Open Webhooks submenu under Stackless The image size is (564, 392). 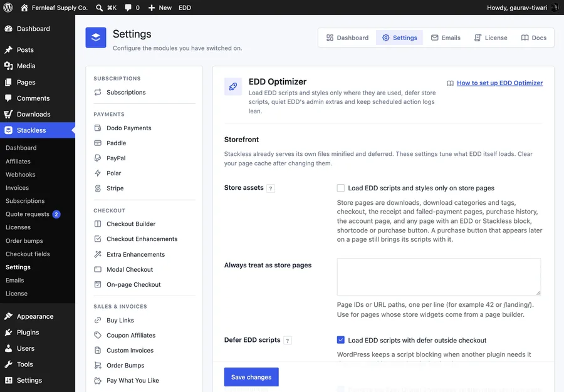pos(38,175)
